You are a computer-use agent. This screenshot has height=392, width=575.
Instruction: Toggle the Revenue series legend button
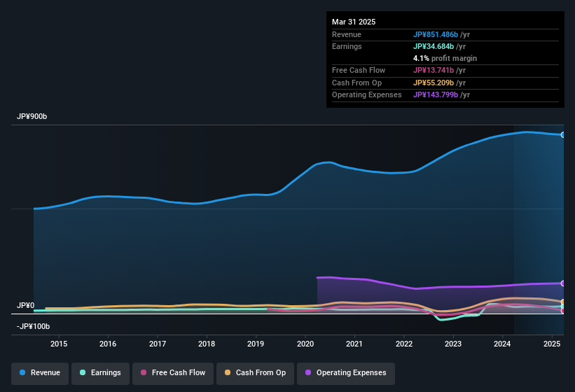pyautogui.click(x=40, y=373)
